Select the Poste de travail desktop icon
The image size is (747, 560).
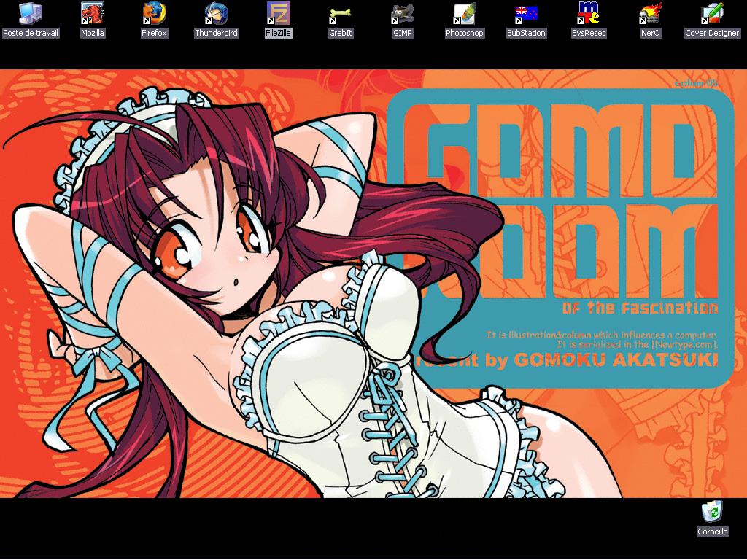click(30, 13)
